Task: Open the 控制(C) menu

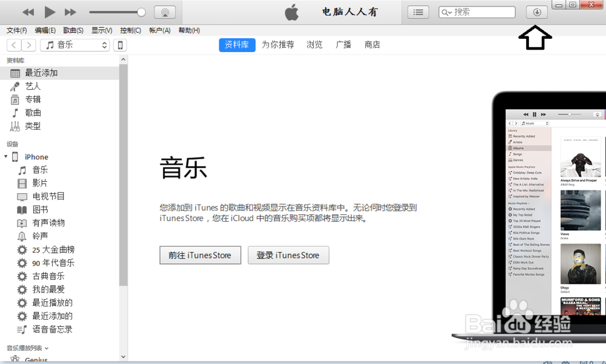Action: point(131,30)
